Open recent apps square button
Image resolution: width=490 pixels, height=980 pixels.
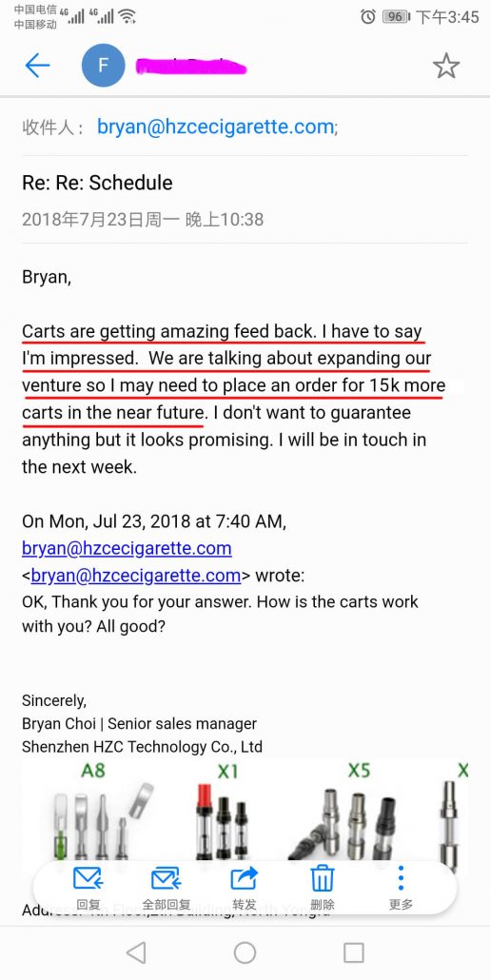tap(354, 952)
